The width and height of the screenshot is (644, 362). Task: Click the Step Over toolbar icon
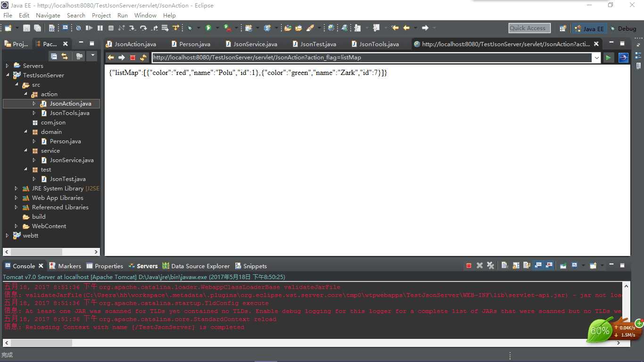click(143, 28)
